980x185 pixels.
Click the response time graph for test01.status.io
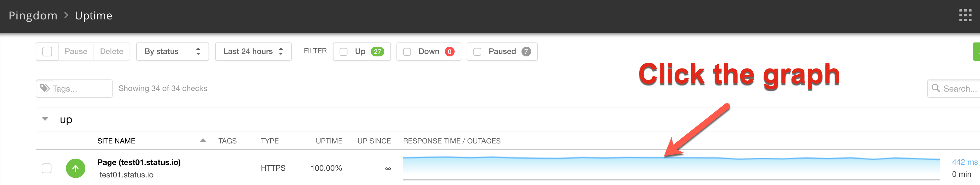pyautogui.click(x=671, y=168)
